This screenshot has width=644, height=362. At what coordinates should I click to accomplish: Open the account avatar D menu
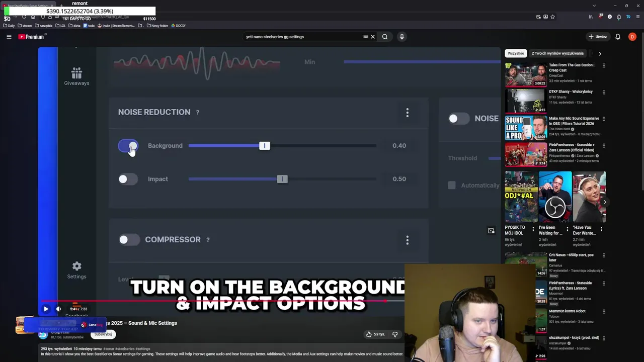(x=632, y=37)
